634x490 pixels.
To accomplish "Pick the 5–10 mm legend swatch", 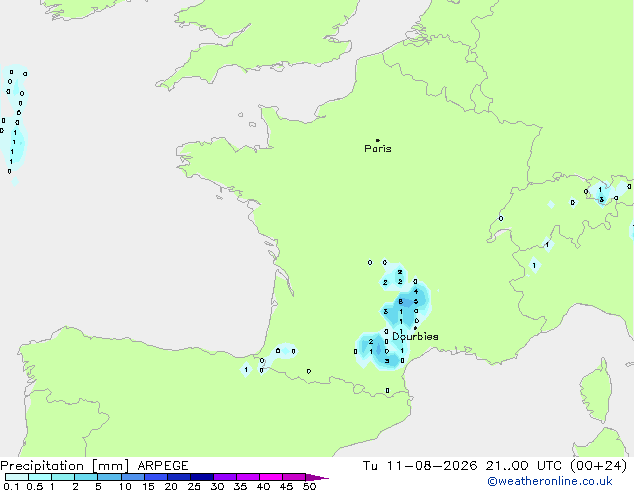I will 109,477.
